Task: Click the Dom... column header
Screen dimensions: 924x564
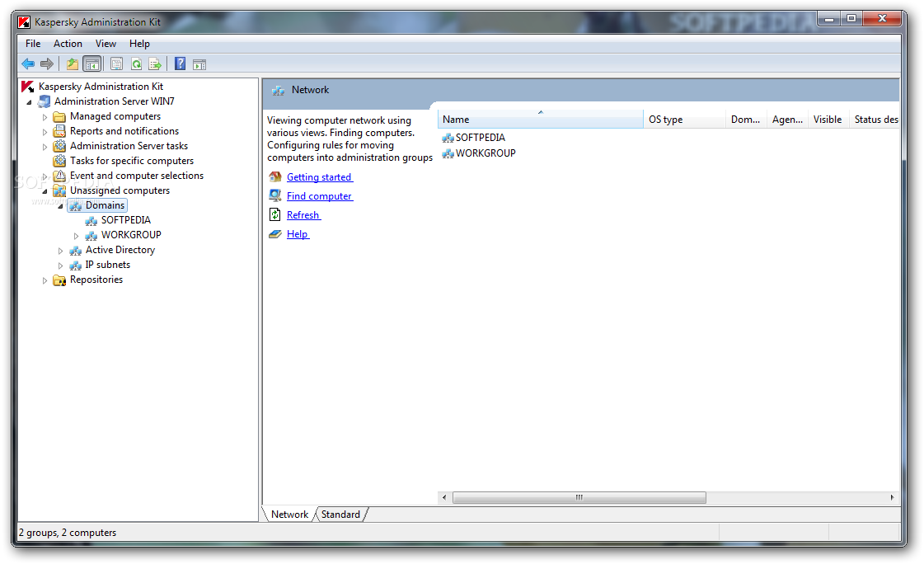Action: pyautogui.click(x=746, y=119)
